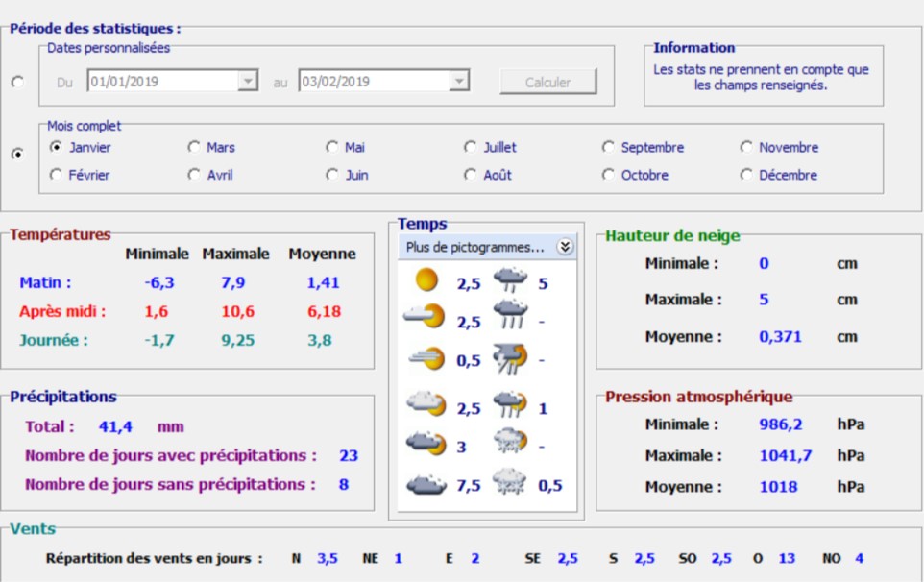Image resolution: width=924 pixels, height=582 pixels.
Task: Click the snow height moyenne value 0,371
Action: click(780, 337)
